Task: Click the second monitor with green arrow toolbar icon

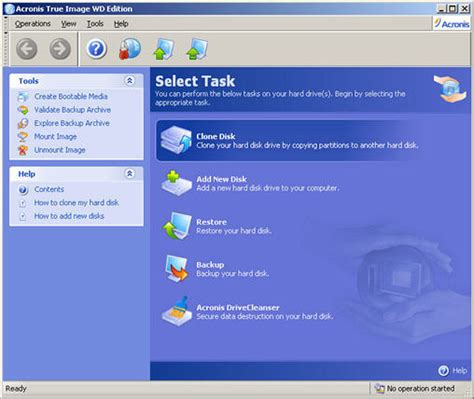Action: [197, 49]
